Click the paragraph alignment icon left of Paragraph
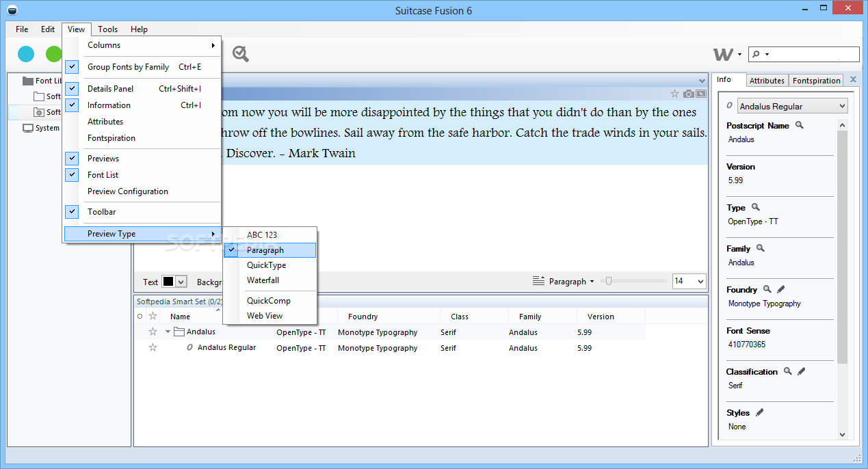 point(538,281)
